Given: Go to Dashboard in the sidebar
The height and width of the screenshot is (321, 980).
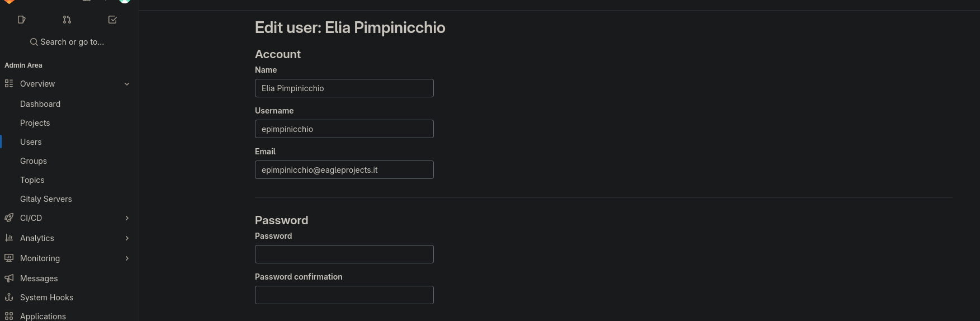Looking at the screenshot, I should (x=40, y=104).
